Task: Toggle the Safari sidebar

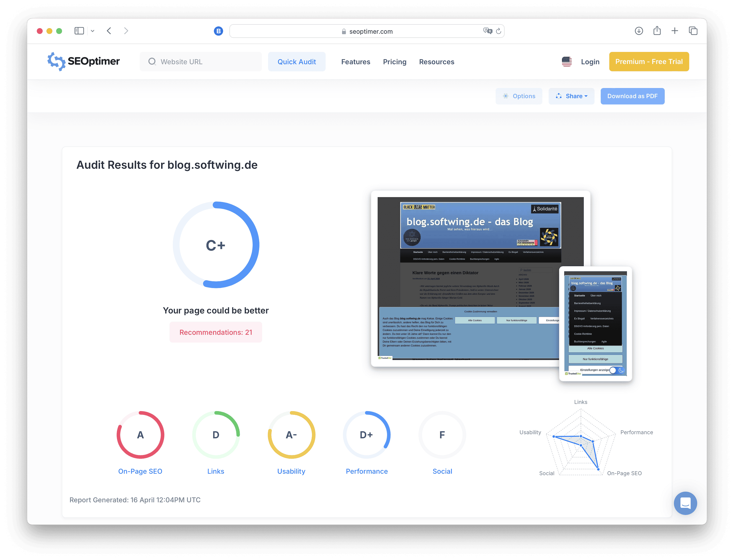Action: tap(79, 31)
